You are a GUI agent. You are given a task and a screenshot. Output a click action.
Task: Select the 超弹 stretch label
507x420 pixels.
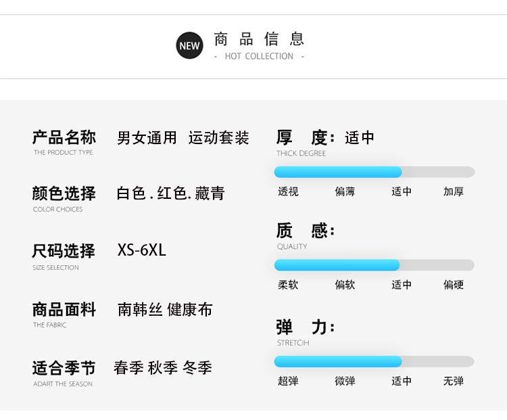288,381
